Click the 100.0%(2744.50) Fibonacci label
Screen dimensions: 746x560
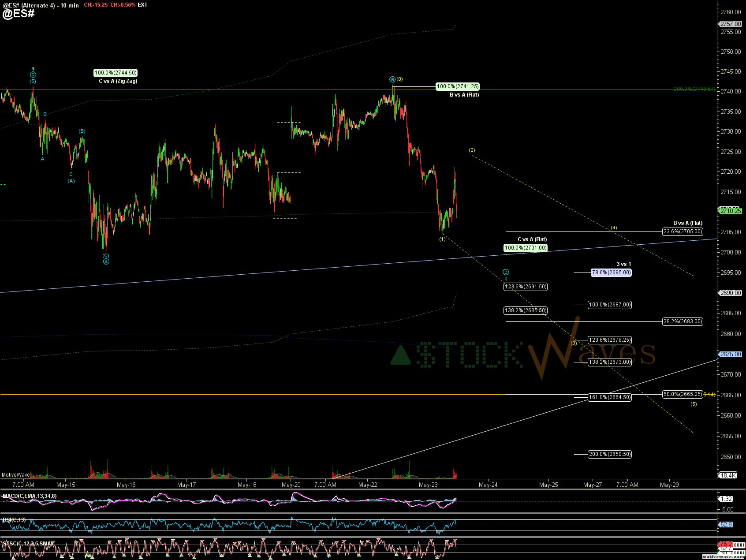coord(116,73)
